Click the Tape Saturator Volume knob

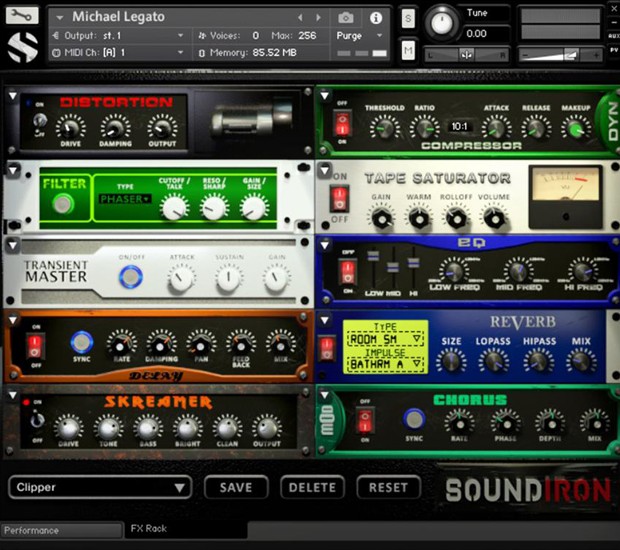point(494,218)
